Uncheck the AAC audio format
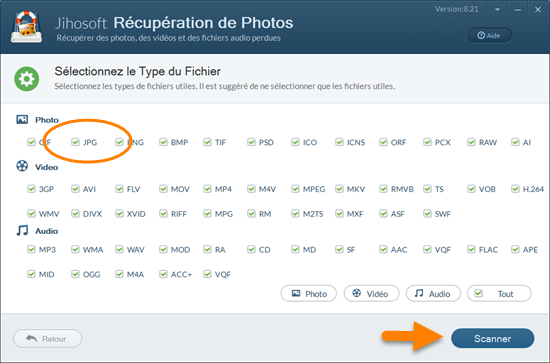This screenshot has width=550, height=363. click(x=383, y=249)
